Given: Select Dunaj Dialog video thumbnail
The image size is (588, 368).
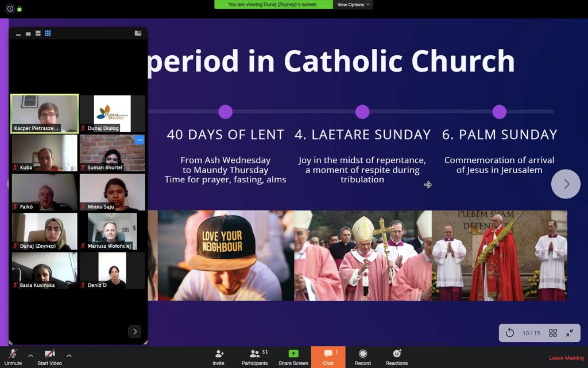Looking at the screenshot, I should click(112, 114).
